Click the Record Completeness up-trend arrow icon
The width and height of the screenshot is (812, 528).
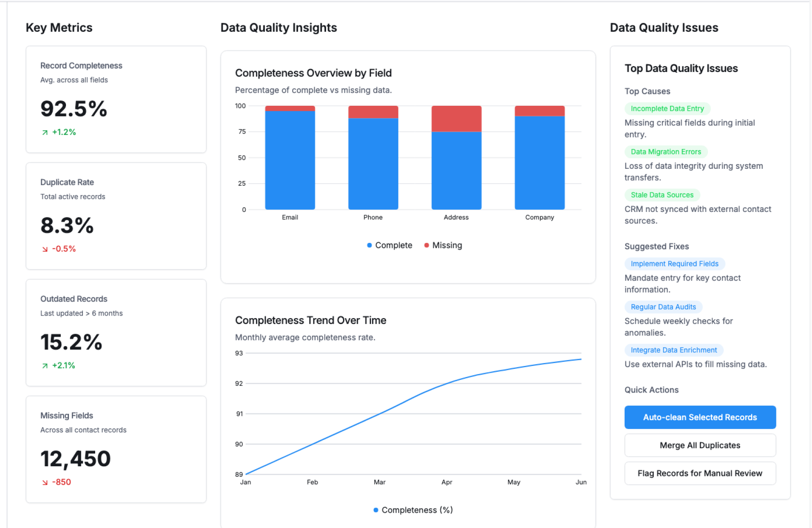coord(45,132)
